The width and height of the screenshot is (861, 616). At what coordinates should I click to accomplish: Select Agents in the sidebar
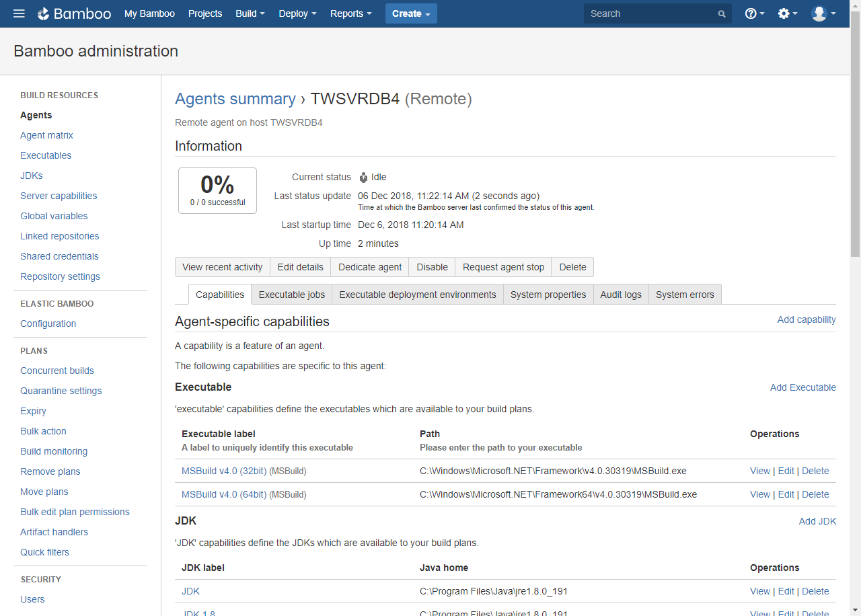36,115
